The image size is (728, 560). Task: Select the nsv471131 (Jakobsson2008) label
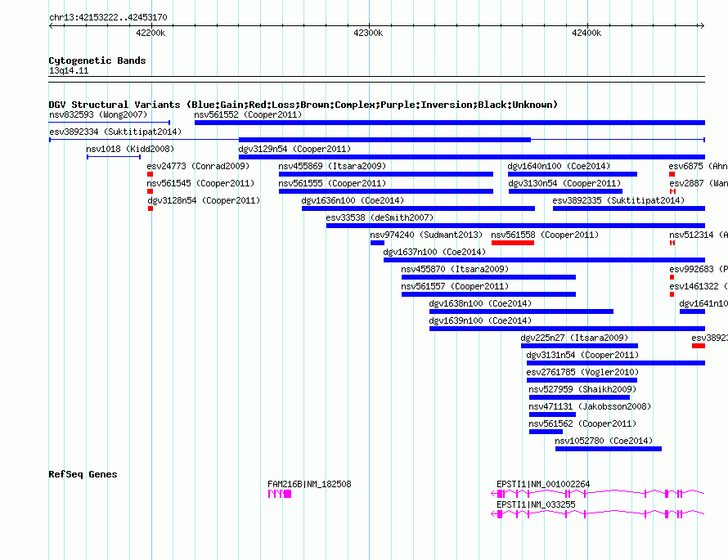pos(590,406)
